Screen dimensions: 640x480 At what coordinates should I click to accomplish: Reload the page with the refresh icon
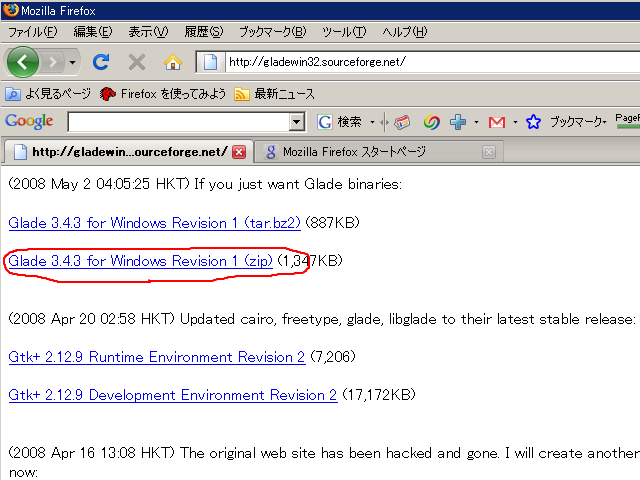coord(101,62)
